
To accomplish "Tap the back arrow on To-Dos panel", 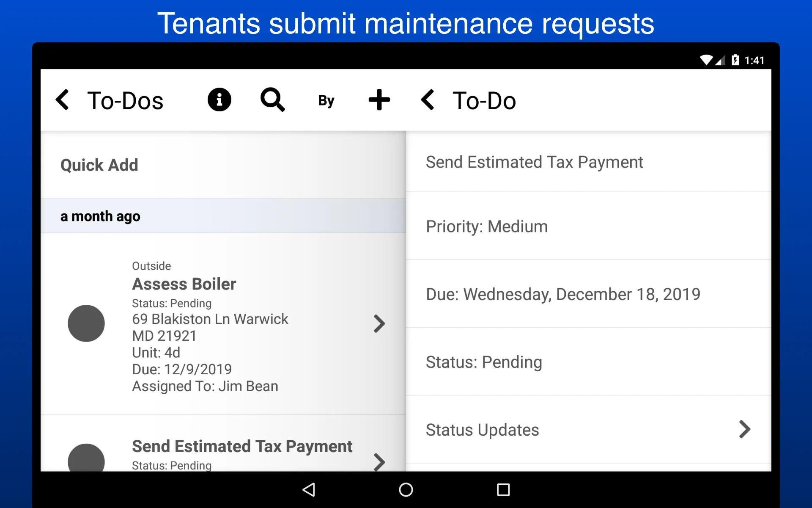I will tap(63, 100).
